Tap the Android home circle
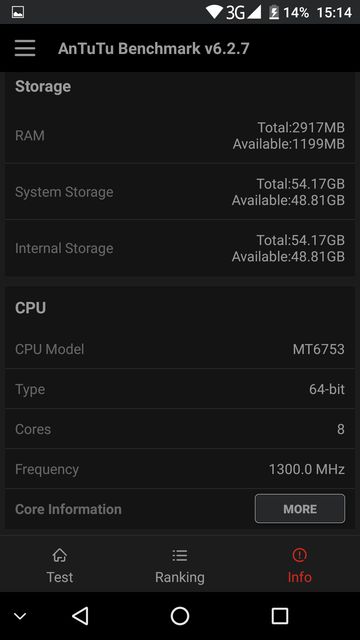 point(180,616)
